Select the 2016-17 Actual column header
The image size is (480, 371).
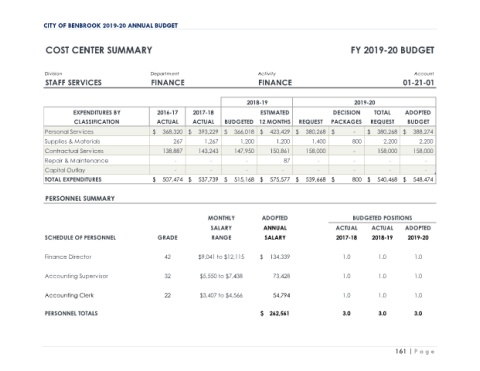pyautogui.click(x=167, y=117)
